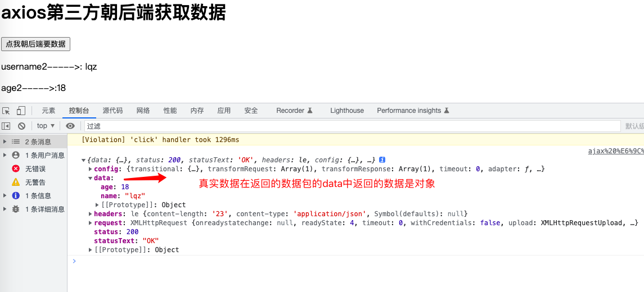Select the 控制台 tab

(79, 111)
